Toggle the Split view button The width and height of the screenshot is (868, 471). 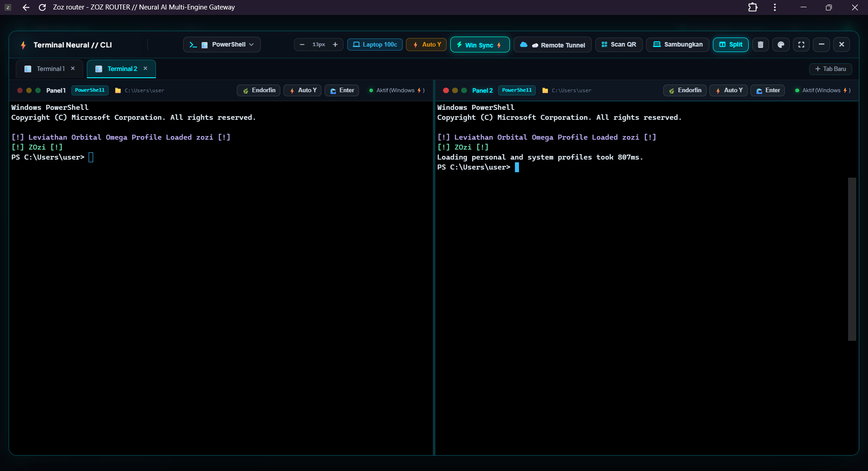point(731,45)
